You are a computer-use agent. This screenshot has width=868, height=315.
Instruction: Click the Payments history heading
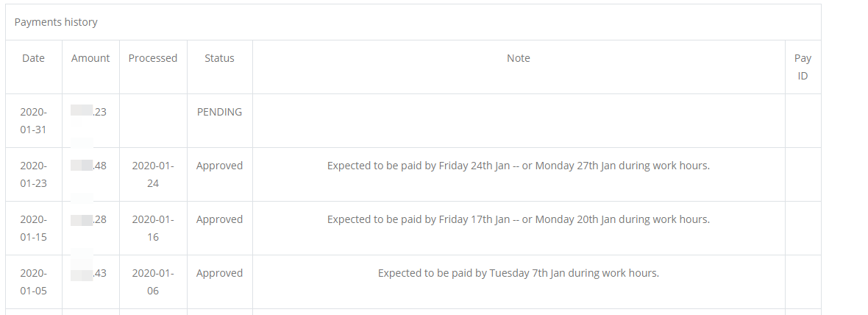pos(56,22)
